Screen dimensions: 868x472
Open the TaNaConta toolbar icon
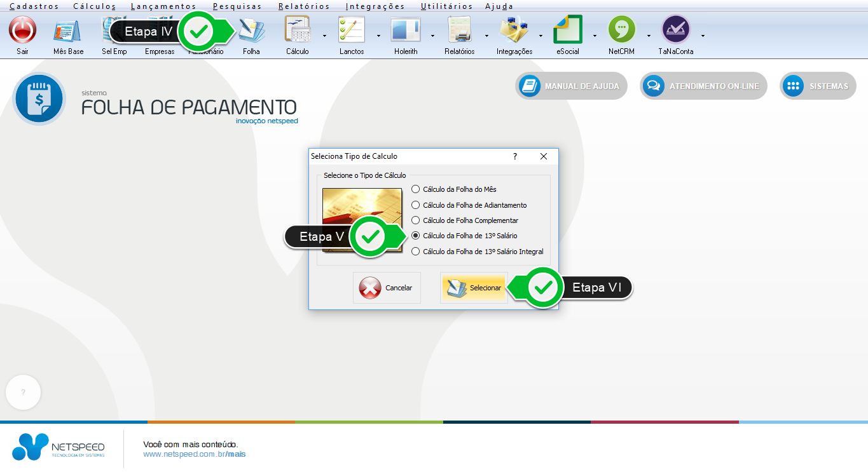point(676,30)
